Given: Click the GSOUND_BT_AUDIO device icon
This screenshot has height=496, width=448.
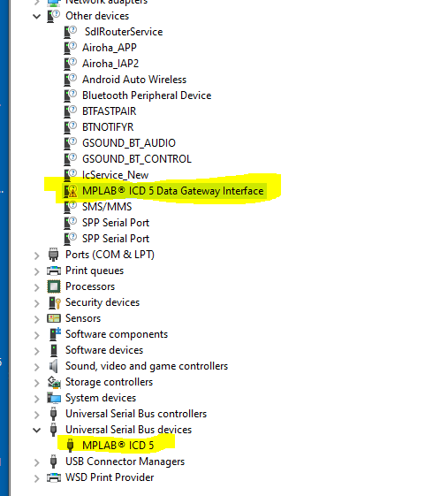Looking at the screenshot, I should tap(71, 143).
